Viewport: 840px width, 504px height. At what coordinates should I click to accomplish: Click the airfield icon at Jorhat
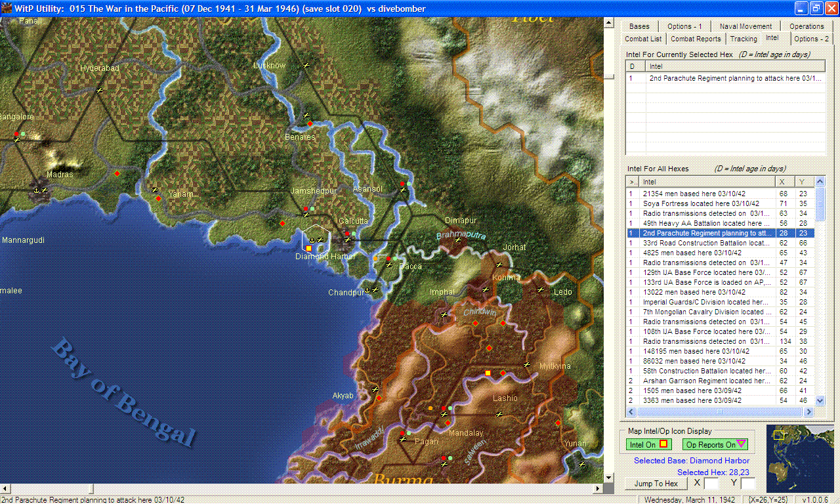tap(499, 264)
